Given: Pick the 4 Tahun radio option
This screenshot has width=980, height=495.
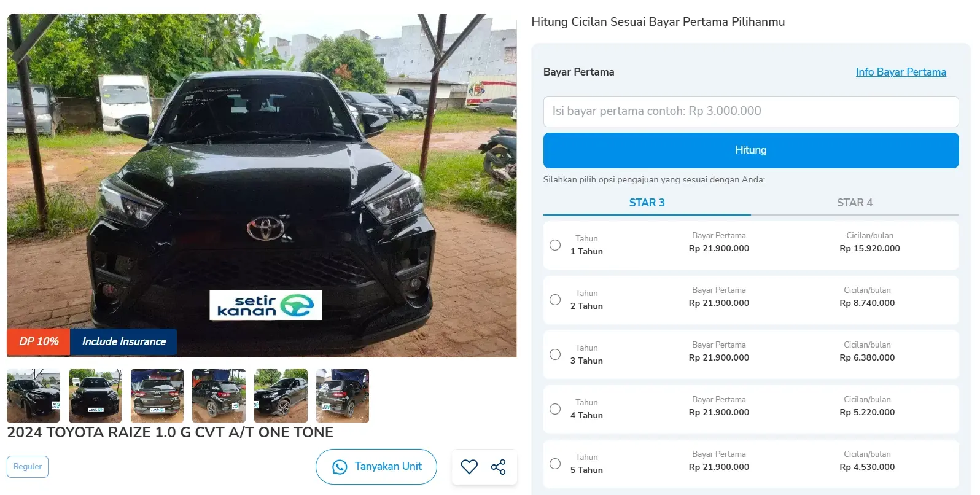Looking at the screenshot, I should 555,409.
